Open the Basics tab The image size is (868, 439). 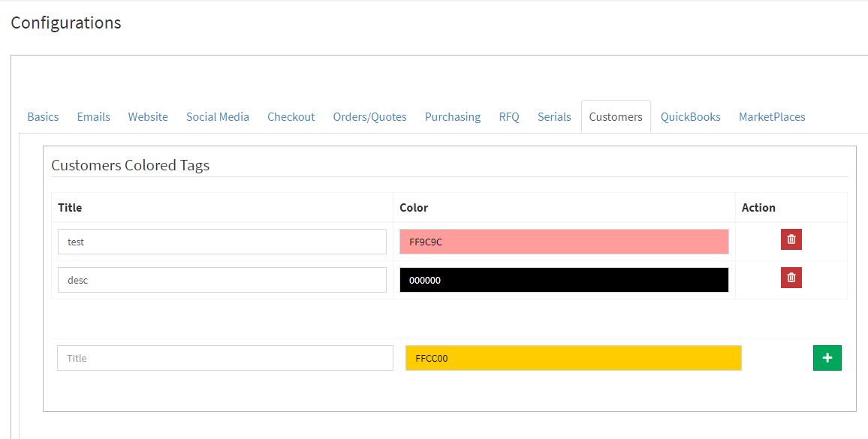(x=44, y=117)
